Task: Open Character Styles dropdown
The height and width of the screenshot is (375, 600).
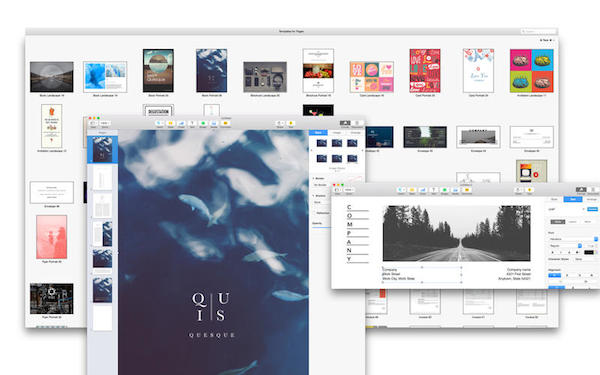Action: coord(586,259)
